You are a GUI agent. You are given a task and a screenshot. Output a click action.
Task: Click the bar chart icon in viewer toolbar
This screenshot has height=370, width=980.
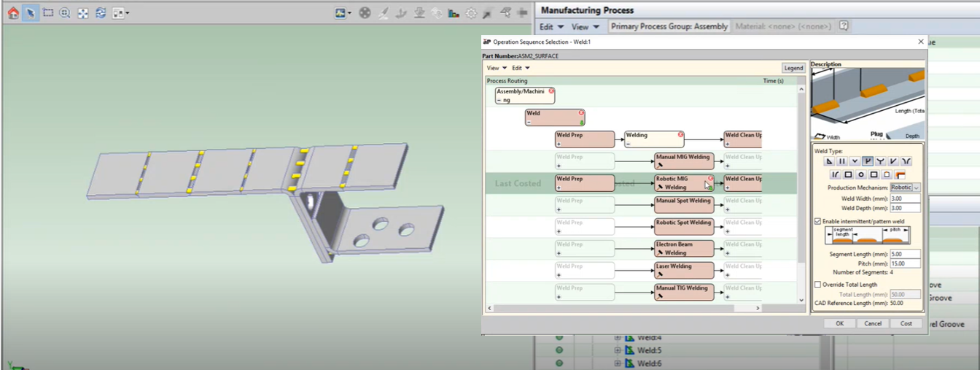click(x=454, y=13)
